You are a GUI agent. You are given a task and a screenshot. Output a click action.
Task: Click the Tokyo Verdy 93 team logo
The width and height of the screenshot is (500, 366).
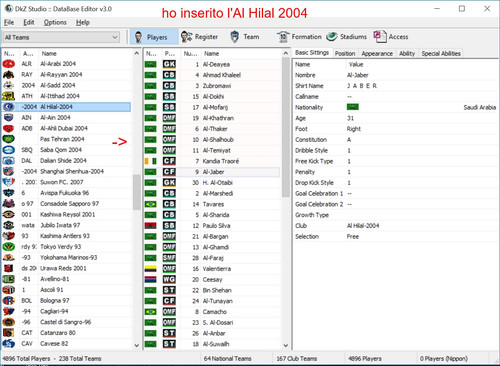(x=9, y=247)
